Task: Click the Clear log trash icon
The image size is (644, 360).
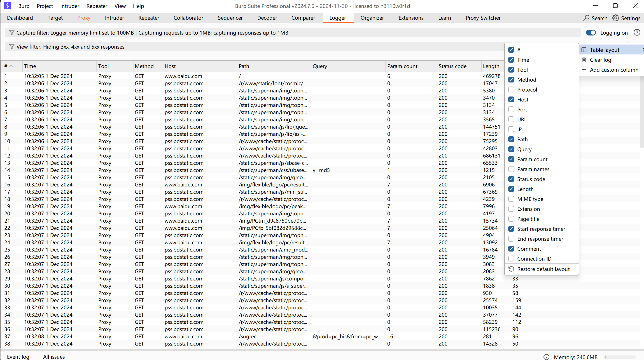Action: [584, 60]
